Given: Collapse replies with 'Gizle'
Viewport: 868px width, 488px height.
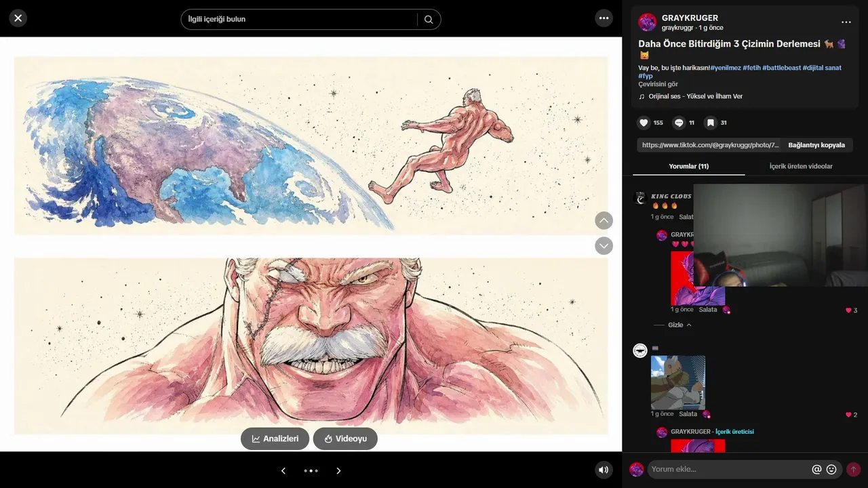Looking at the screenshot, I should [679, 325].
